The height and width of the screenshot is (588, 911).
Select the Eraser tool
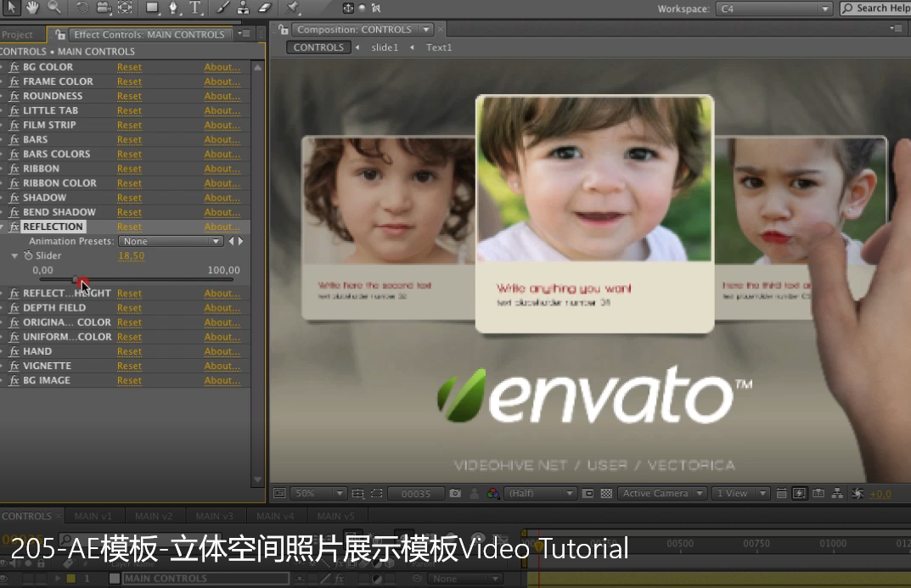265,8
